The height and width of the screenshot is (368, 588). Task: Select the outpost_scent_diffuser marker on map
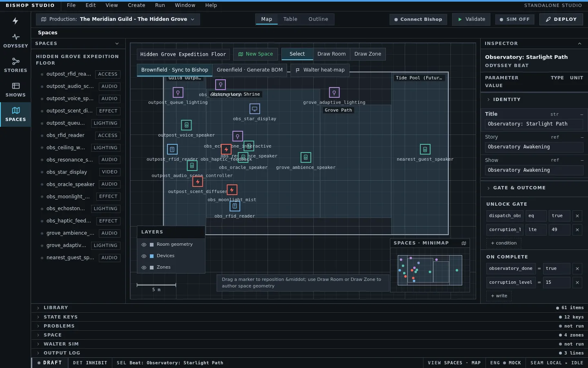(x=198, y=182)
